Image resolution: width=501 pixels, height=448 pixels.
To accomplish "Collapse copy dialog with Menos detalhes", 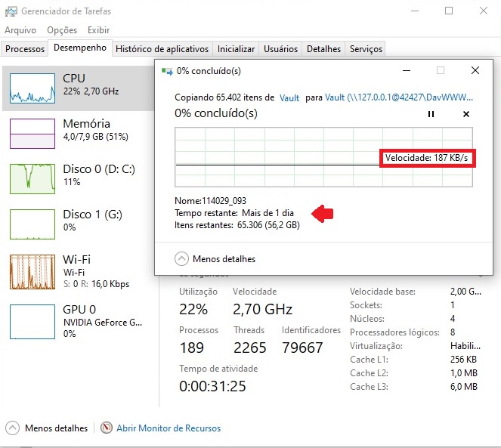I will click(215, 259).
